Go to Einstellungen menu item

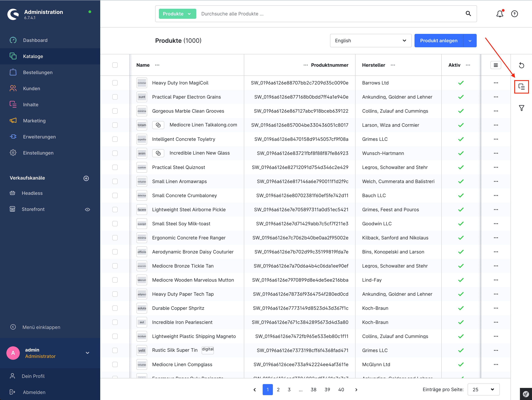38,153
